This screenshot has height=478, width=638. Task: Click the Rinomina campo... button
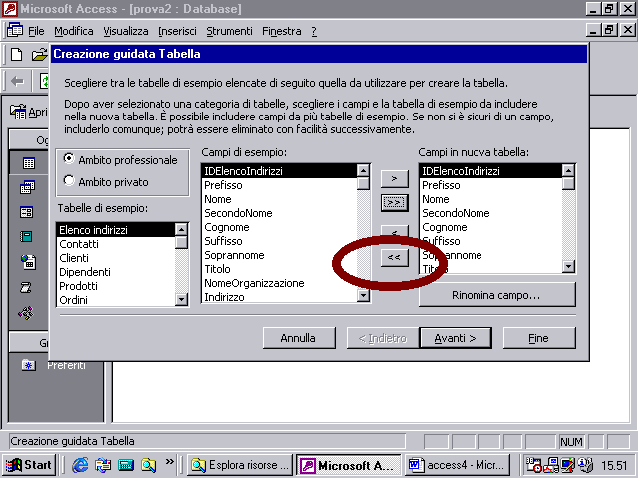(x=497, y=295)
